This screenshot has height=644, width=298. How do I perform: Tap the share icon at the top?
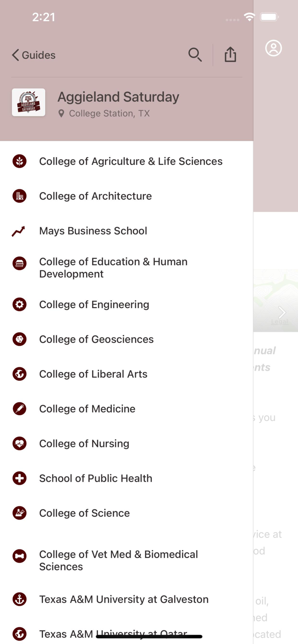(x=230, y=55)
